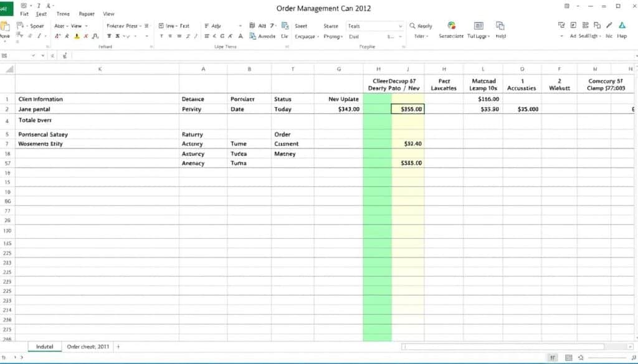Viewport: 638px width, 364px height.
Task: Open the Tıler dropdown
Action: coord(421,36)
